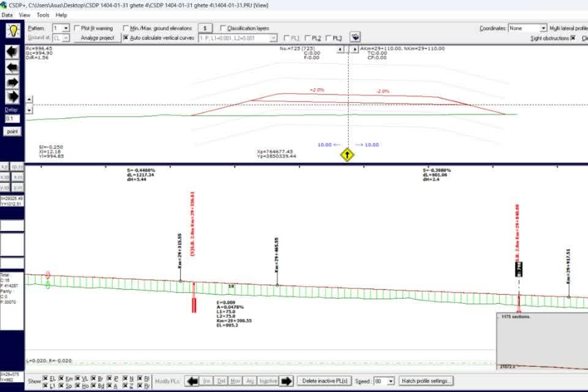
Task: Click the Ins button in Modify PLs
Action: pyautogui.click(x=206, y=381)
